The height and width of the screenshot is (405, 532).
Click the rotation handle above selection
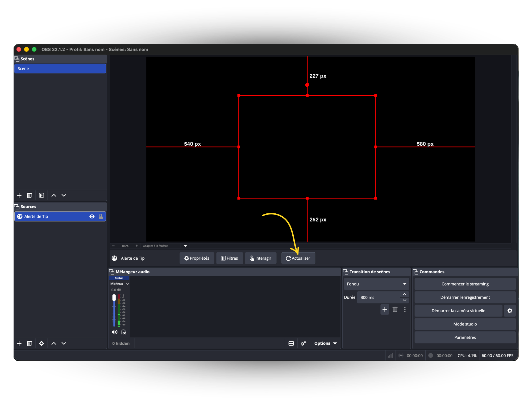click(x=307, y=85)
